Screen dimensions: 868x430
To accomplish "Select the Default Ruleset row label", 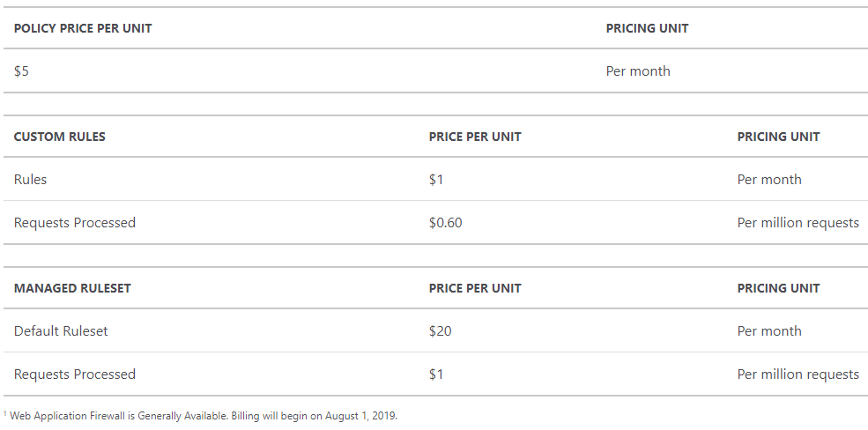I will (x=60, y=331).
